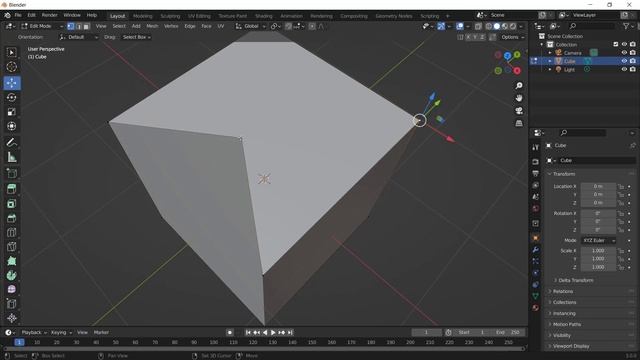Open the Mesh menu
Viewport: 640px width, 360px height.
click(152, 26)
